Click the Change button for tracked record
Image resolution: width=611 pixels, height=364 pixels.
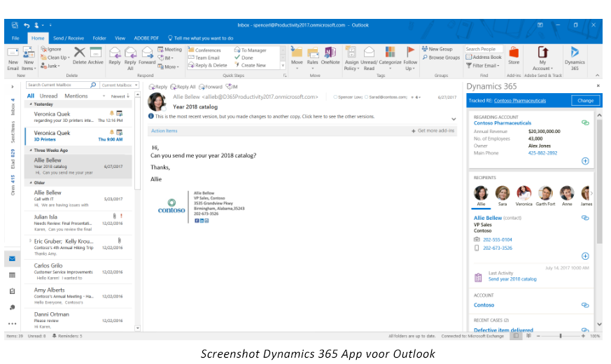click(584, 101)
